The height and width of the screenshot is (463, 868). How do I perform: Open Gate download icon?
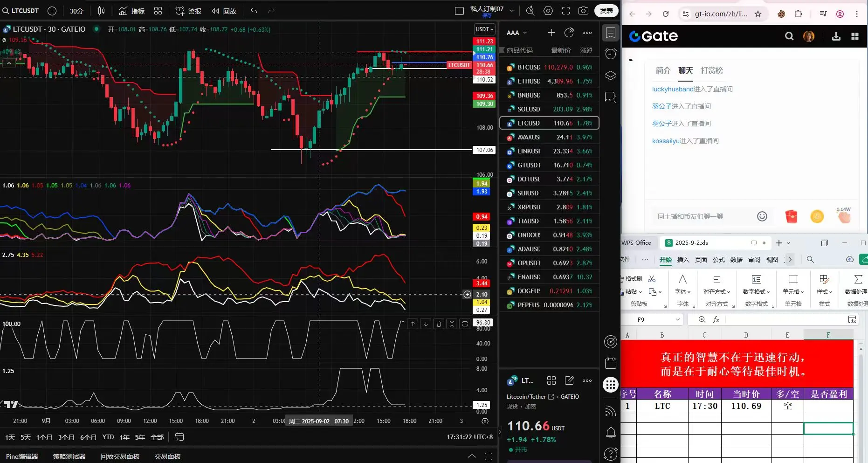836,36
